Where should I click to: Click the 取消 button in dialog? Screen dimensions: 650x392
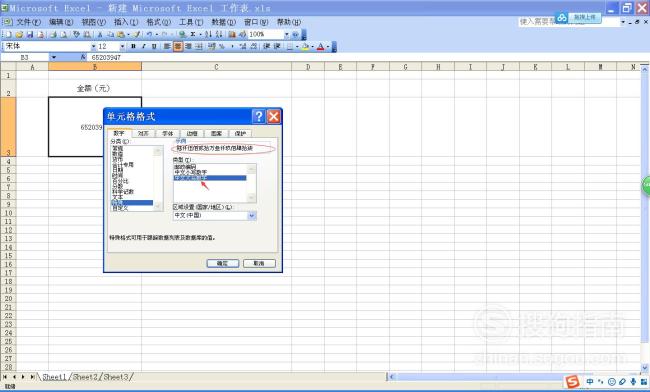click(259, 263)
